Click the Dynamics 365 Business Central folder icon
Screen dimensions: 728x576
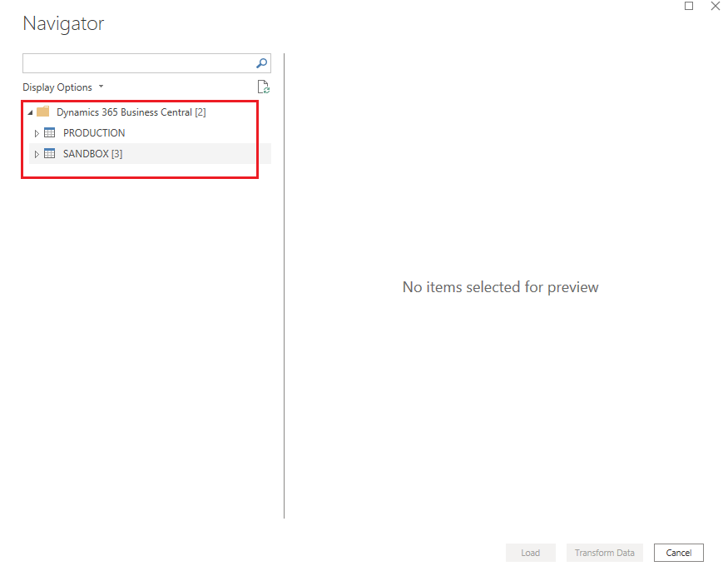click(43, 112)
